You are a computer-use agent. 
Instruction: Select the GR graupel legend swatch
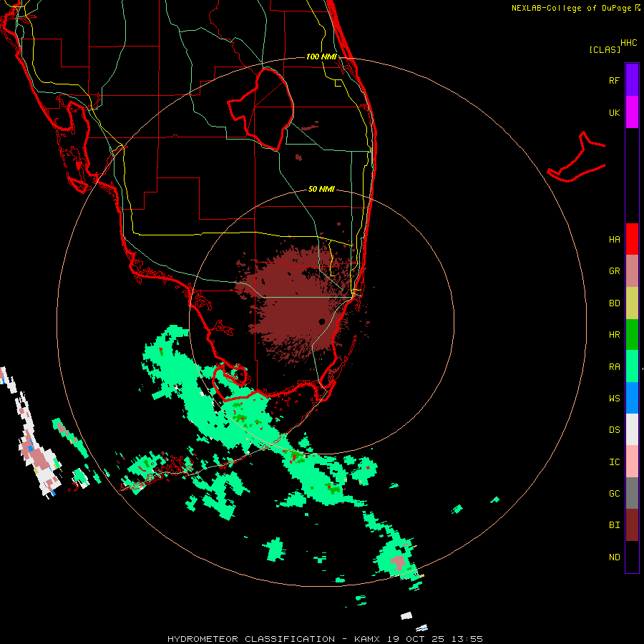coord(632,271)
